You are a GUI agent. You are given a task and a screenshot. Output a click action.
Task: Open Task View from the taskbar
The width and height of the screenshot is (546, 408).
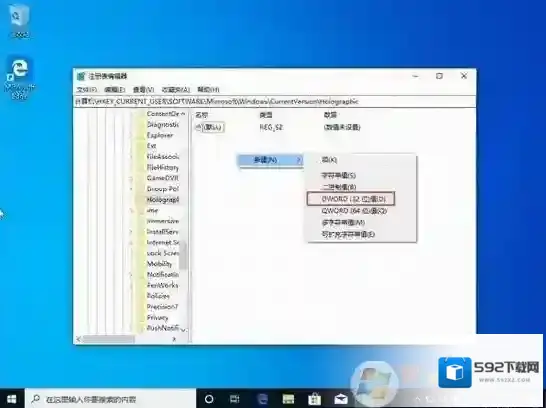point(235,399)
